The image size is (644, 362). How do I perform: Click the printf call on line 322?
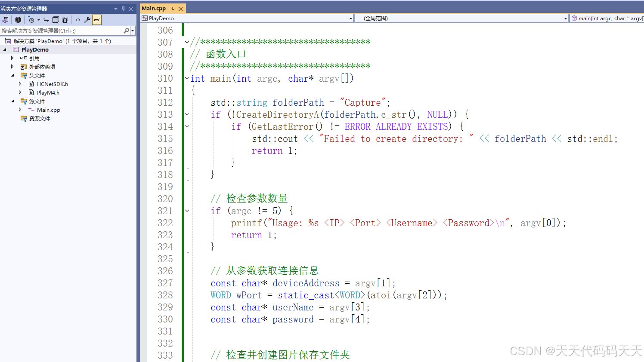(x=246, y=223)
